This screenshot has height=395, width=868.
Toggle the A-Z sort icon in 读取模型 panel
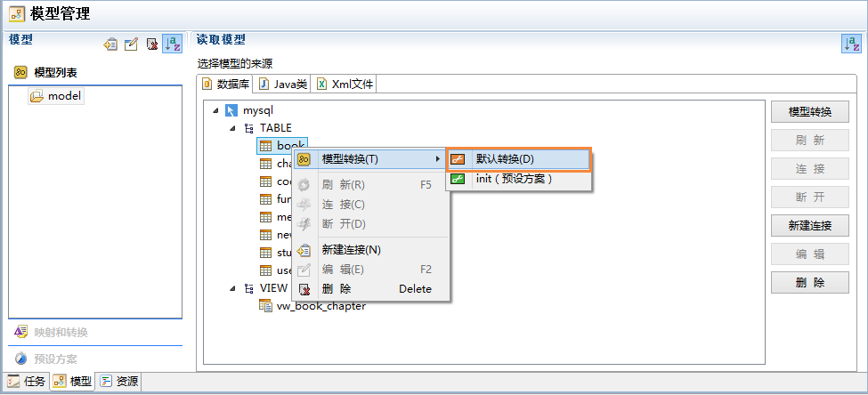pyautogui.click(x=851, y=44)
